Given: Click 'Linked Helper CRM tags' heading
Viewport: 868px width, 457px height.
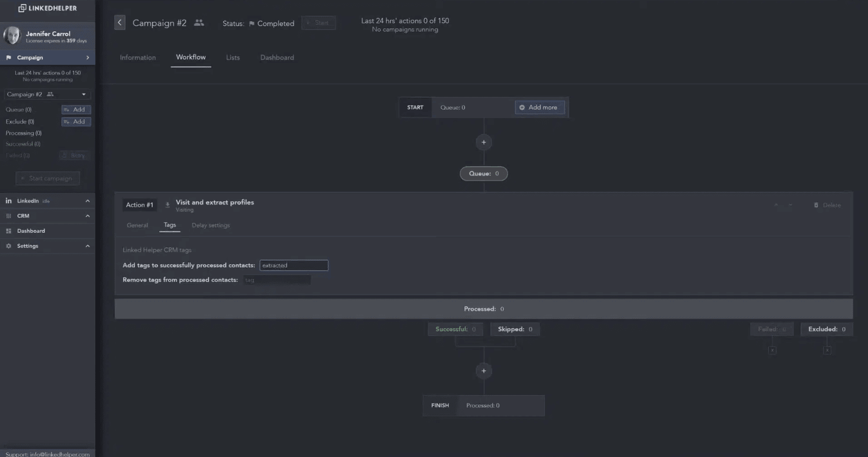Looking at the screenshot, I should coord(157,250).
